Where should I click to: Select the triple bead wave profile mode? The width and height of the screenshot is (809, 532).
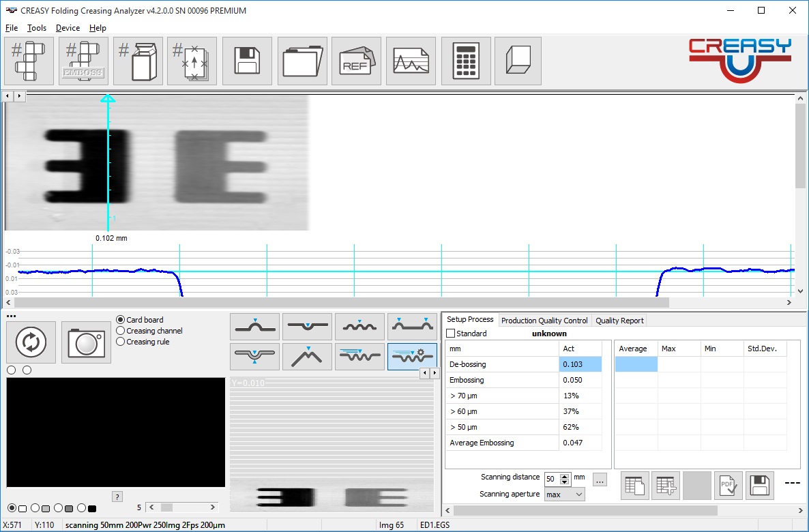359,327
